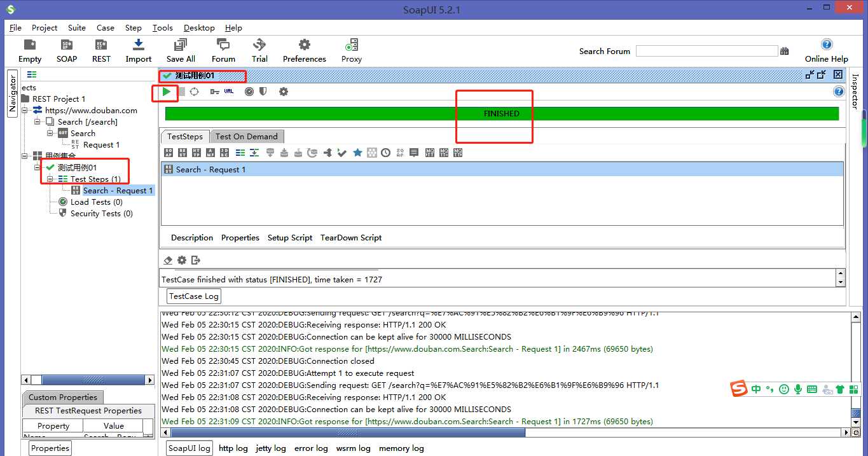Toggle the vertical Navigator panel tab
The height and width of the screenshot is (456, 868).
[12, 93]
